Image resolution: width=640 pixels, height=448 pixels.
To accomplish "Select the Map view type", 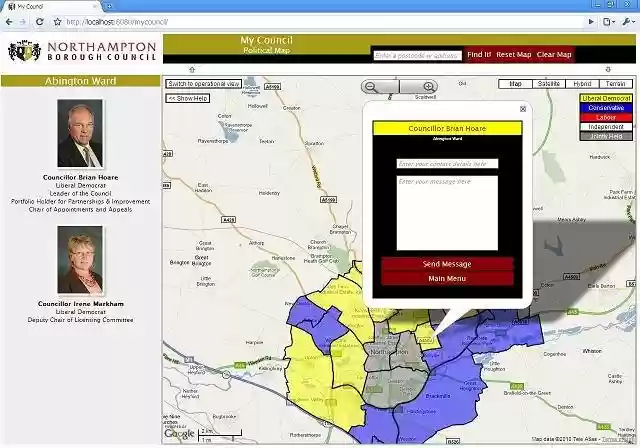I will (x=516, y=84).
